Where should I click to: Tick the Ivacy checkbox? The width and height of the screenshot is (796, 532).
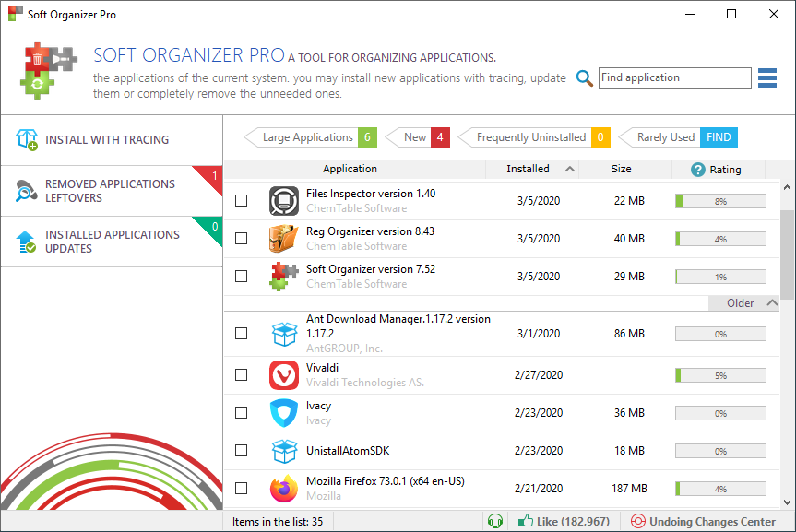pyautogui.click(x=241, y=413)
